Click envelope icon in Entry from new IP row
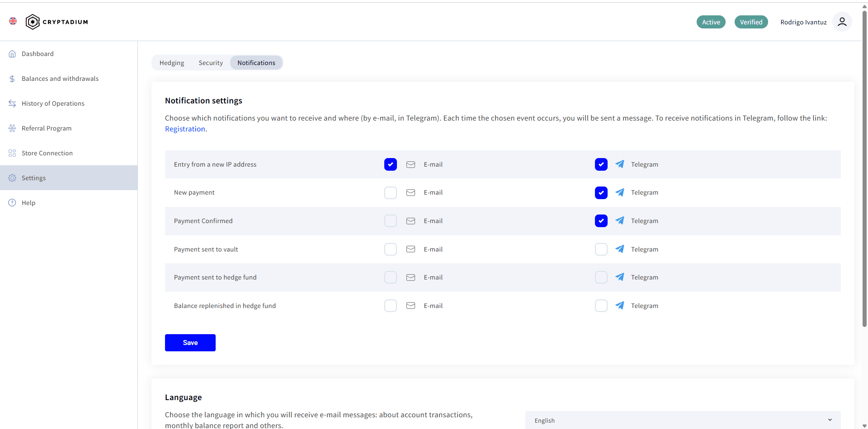 (x=410, y=164)
